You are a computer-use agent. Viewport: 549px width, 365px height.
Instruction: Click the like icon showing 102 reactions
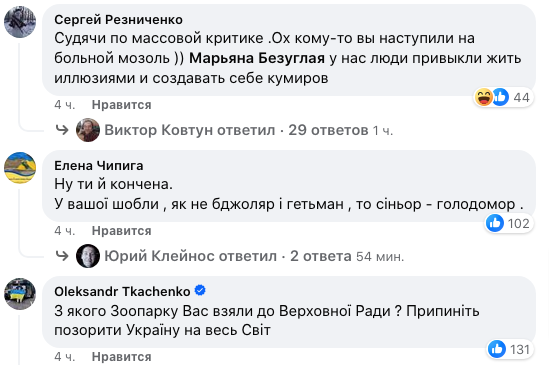tap(495, 223)
